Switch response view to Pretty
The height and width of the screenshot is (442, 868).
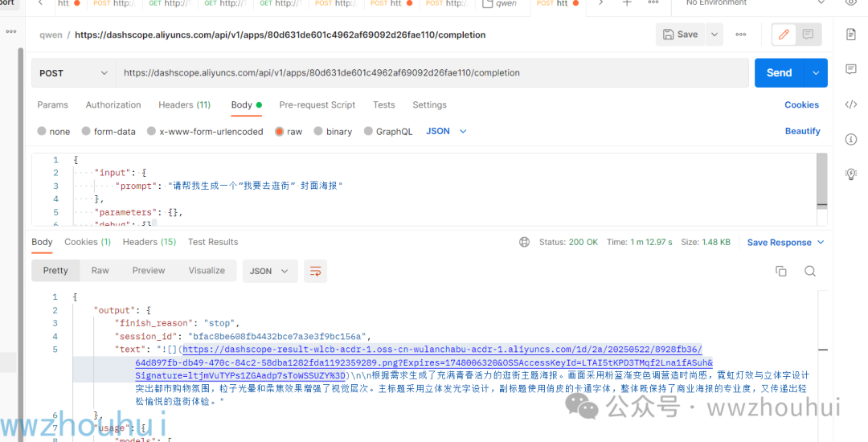pos(55,271)
